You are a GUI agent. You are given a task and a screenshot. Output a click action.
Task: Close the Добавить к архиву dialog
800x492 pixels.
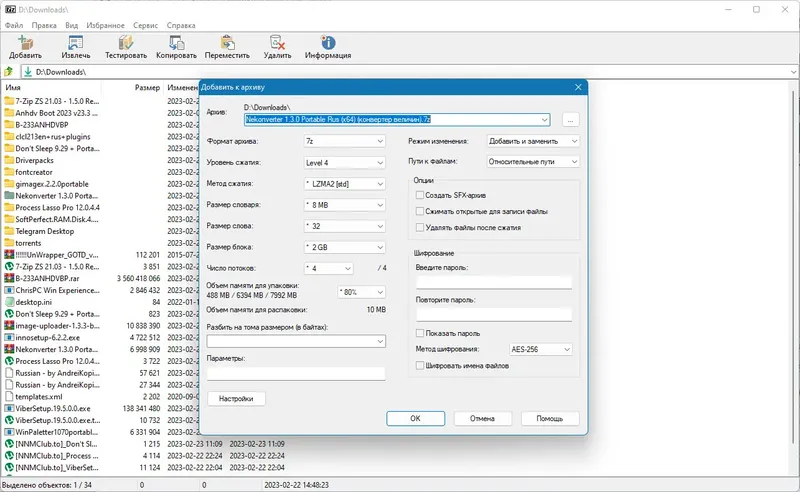578,87
